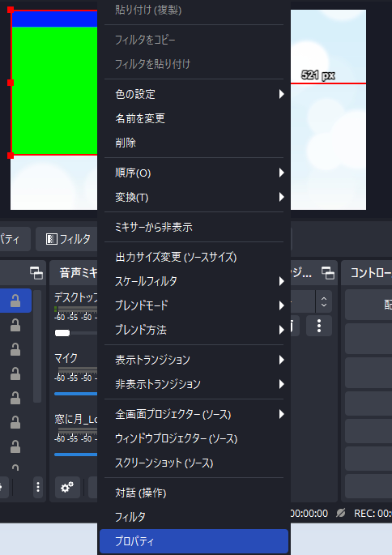Click the gear icon in audio mixer
392x555 pixels.
point(67,488)
